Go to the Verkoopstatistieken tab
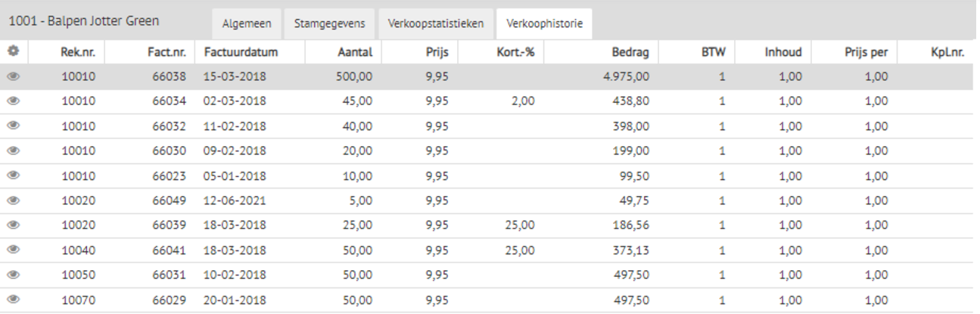The width and height of the screenshot is (980, 314). pyautogui.click(x=435, y=23)
